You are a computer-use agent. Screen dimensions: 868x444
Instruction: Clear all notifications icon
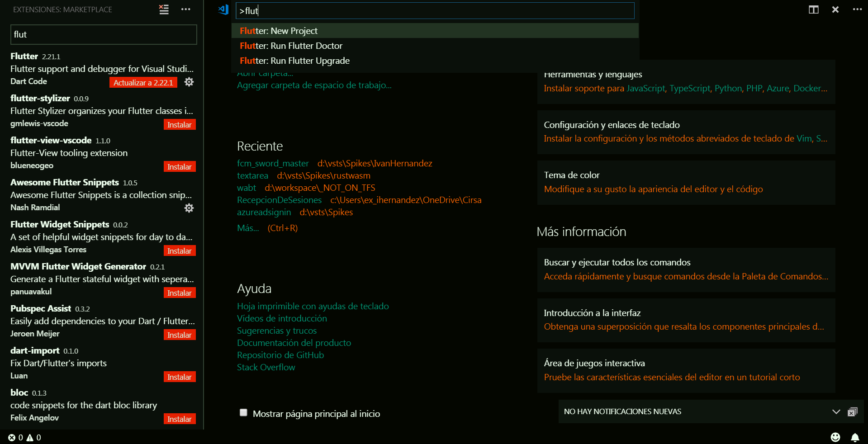(853, 412)
